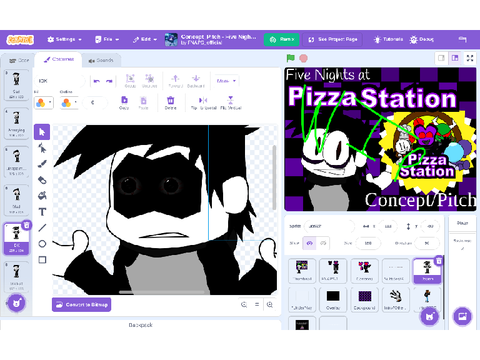This screenshot has width=480, height=360.
Task: Click the See Project Page button
Action: [x=333, y=39]
